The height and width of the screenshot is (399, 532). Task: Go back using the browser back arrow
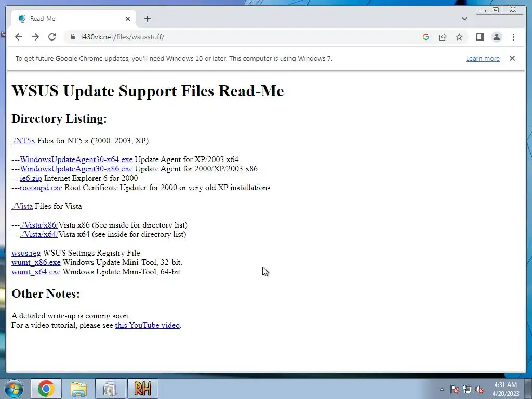tap(19, 37)
